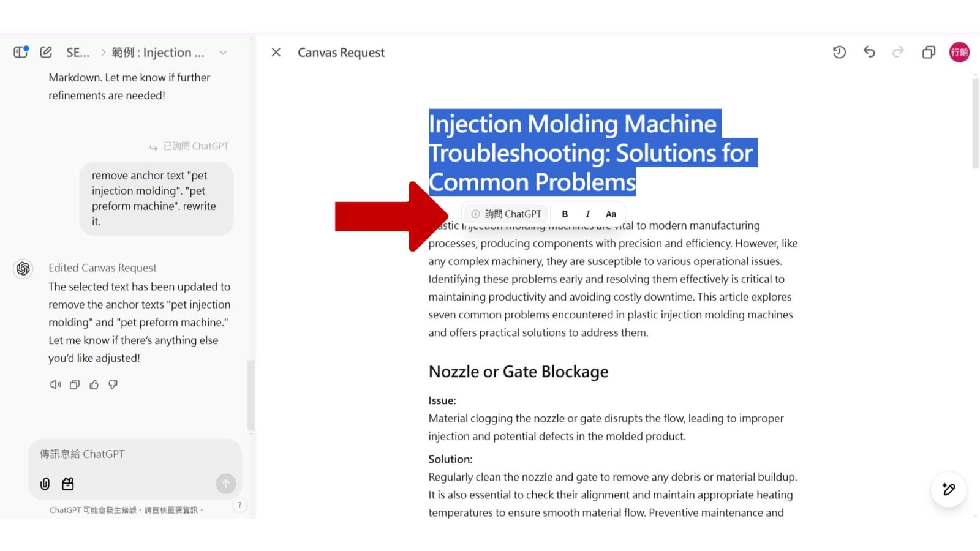
Task: Close the Canvas Request panel
Action: [x=276, y=52]
